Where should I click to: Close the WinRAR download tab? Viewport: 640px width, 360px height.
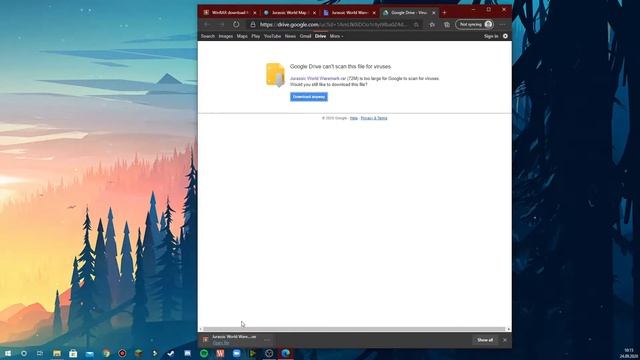(x=255, y=13)
